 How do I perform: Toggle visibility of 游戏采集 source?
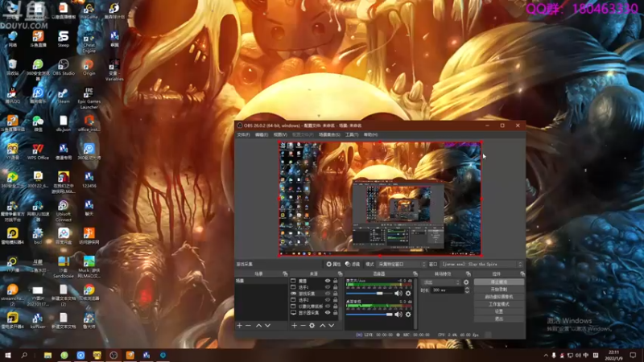[328, 294]
